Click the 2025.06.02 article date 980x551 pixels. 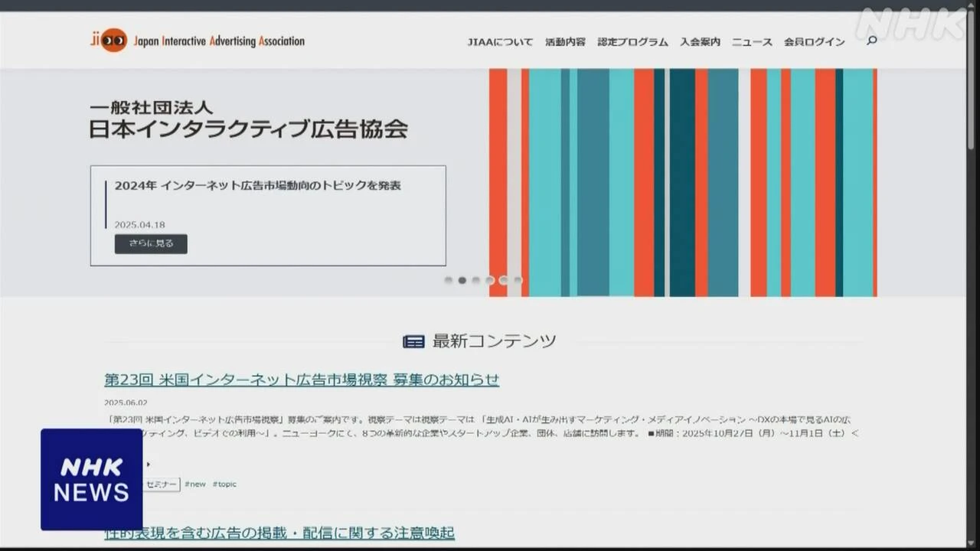click(x=126, y=403)
